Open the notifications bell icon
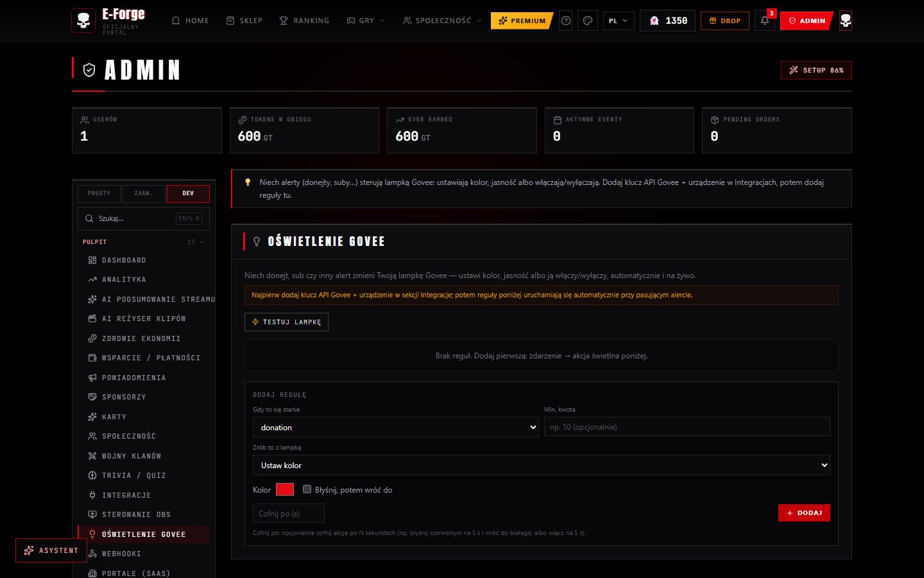The height and width of the screenshot is (578, 924). tap(764, 21)
